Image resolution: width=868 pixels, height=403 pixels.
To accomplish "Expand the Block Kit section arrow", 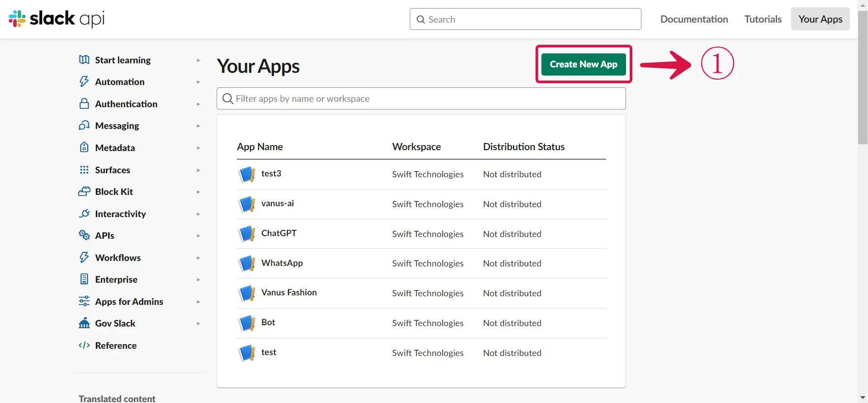I will coord(198,192).
